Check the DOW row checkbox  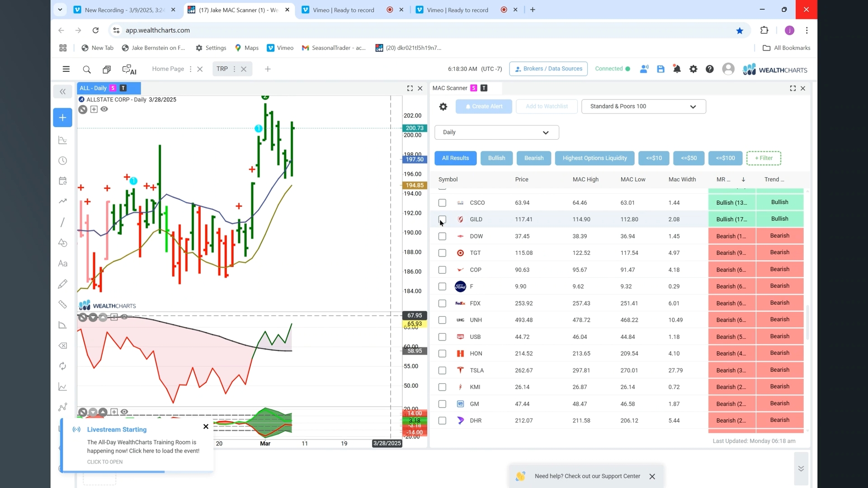coord(442,236)
